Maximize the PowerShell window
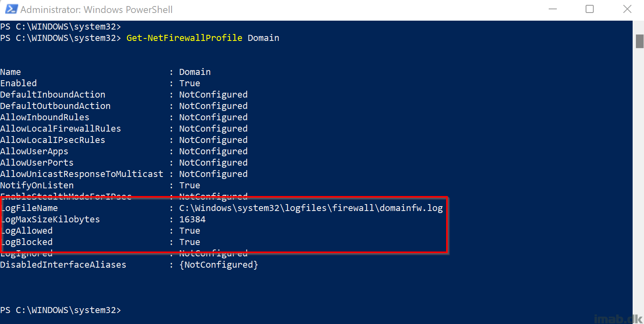Viewport: 644px width, 324px height. click(x=590, y=9)
